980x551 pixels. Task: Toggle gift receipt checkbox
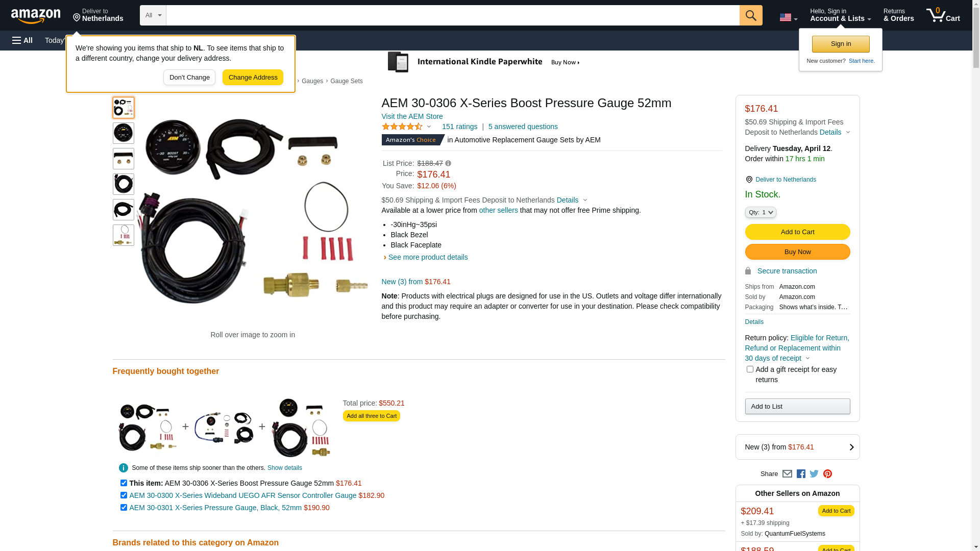tap(750, 369)
